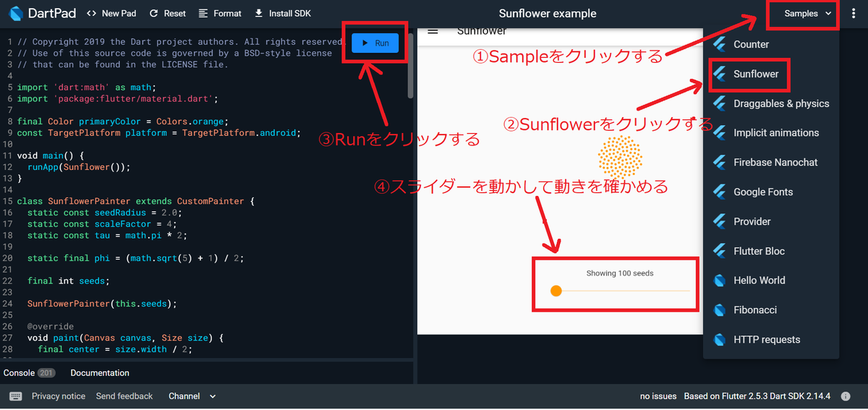Click the Install SDK button label

(290, 14)
